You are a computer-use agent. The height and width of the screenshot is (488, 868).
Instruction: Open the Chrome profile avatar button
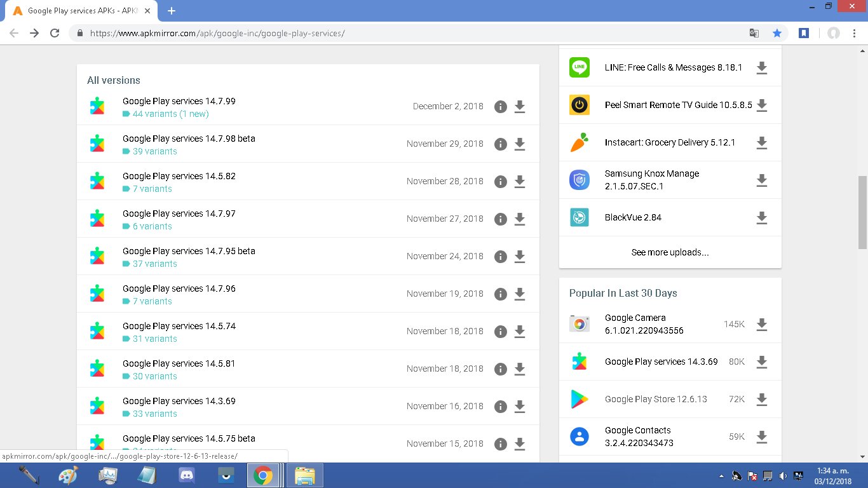[833, 33]
